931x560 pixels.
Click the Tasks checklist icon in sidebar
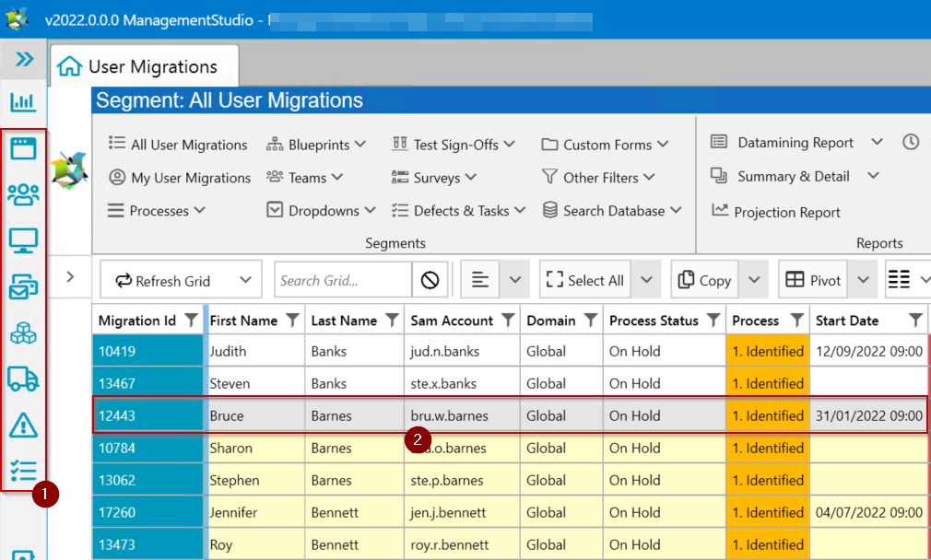point(25,471)
